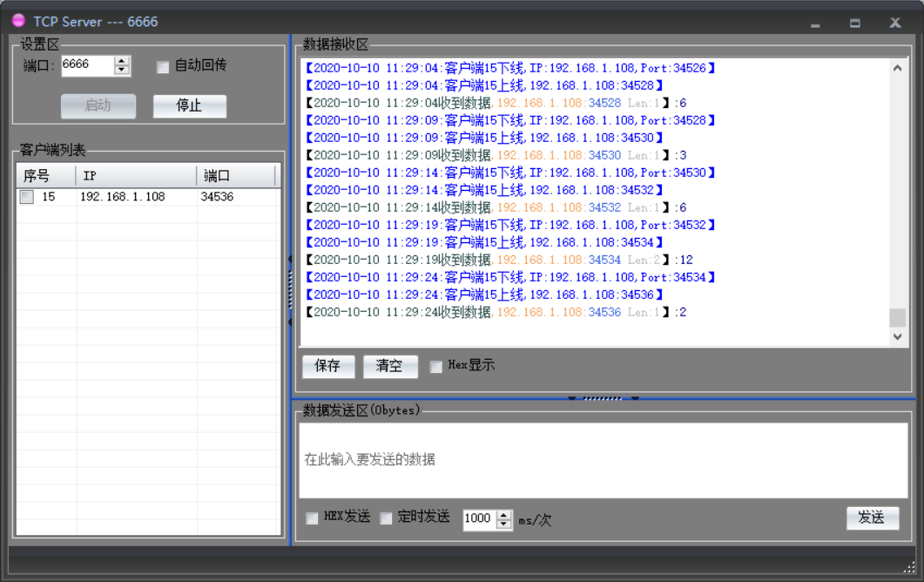The height and width of the screenshot is (582, 924).
Task: Click the receive area scrollbar thumb
Action: [x=897, y=317]
